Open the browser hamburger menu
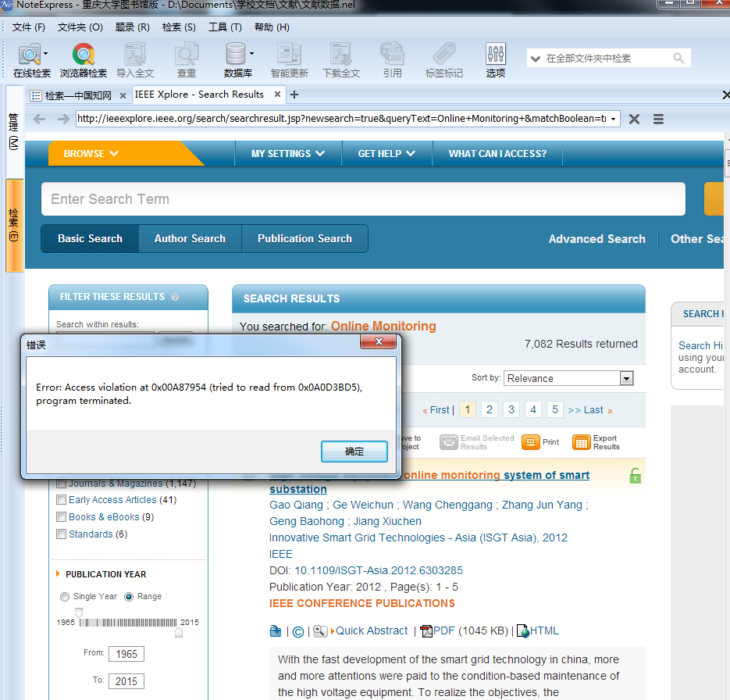Viewport: 730px width, 700px height. point(658,120)
